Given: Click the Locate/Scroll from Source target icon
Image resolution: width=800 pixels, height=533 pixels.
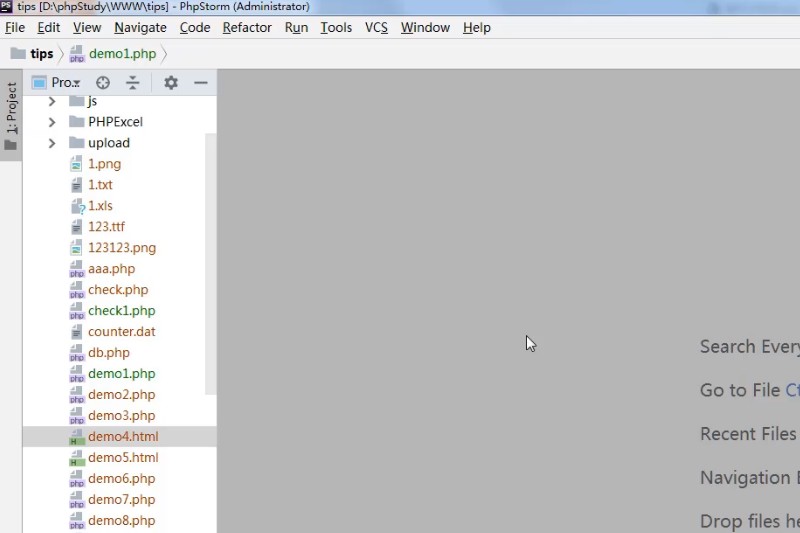Looking at the screenshot, I should pyautogui.click(x=103, y=83).
